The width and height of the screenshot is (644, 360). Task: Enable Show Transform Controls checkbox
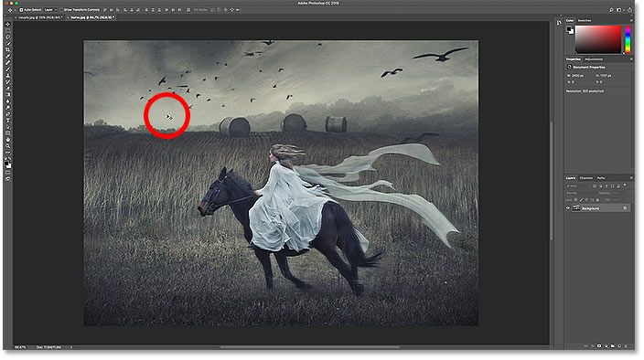(x=61, y=9)
